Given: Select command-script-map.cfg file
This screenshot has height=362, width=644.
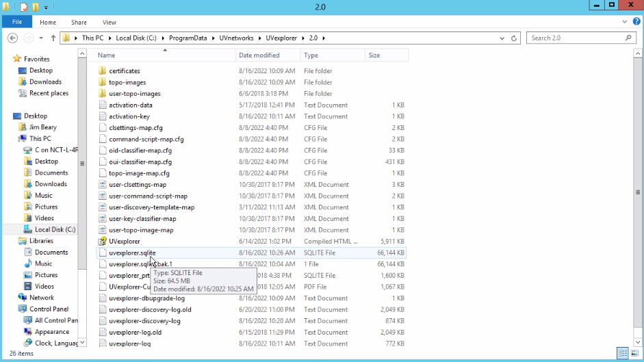Looking at the screenshot, I should pyautogui.click(x=146, y=139).
